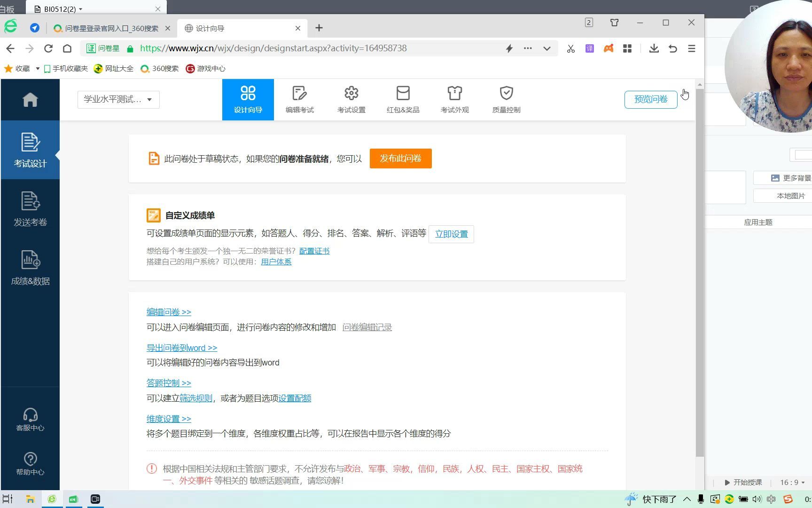
Task: Open 成绩&数据 sidebar section
Action: 30,268
